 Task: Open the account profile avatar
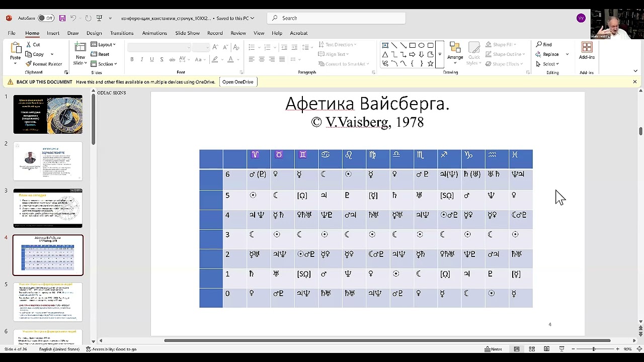pos(581,18)
